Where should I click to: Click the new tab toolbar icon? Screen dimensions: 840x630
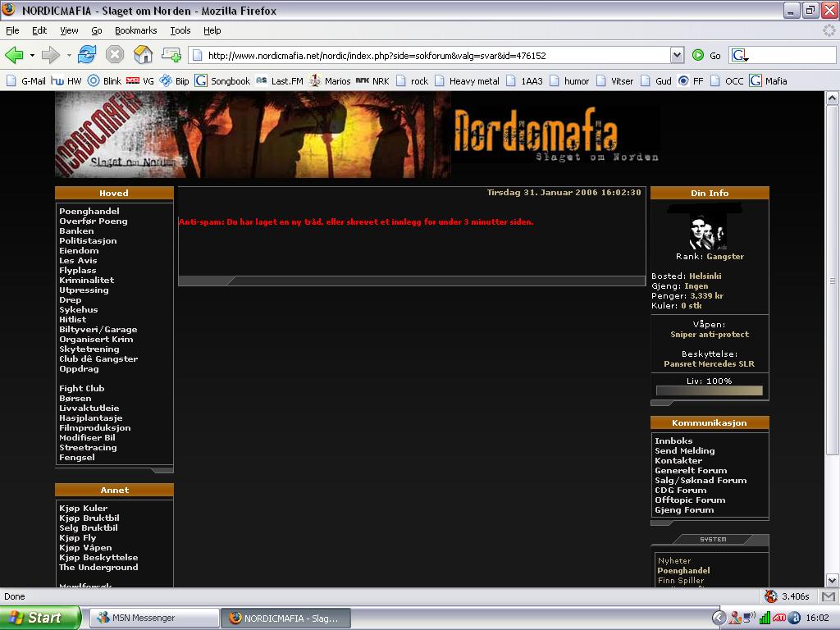coord(171,54)
